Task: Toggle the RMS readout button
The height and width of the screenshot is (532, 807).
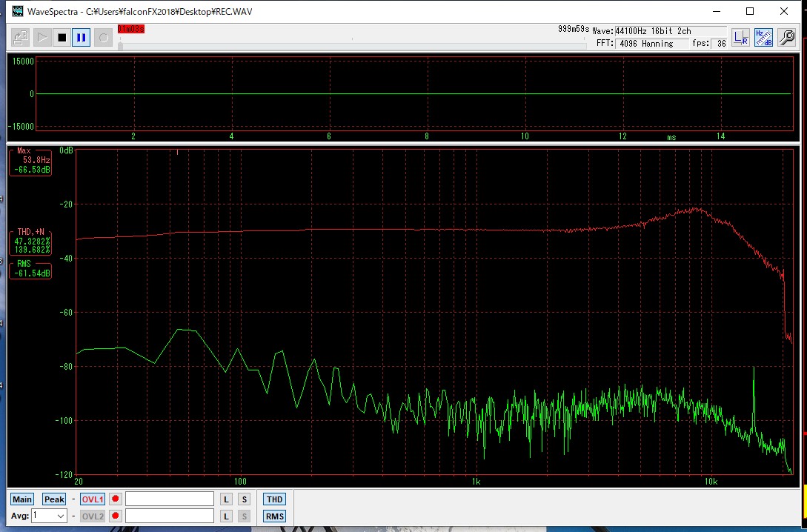Action: 274,516
